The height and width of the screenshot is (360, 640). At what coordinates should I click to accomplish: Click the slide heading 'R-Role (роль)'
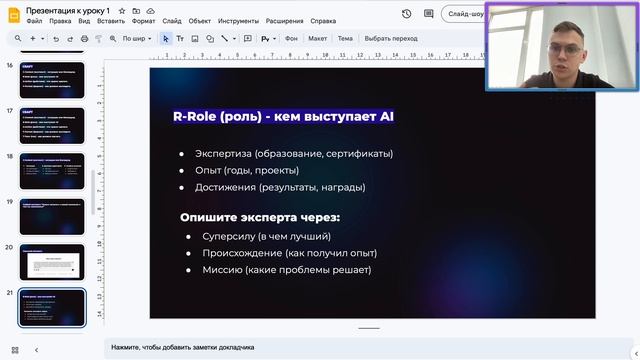218,117
